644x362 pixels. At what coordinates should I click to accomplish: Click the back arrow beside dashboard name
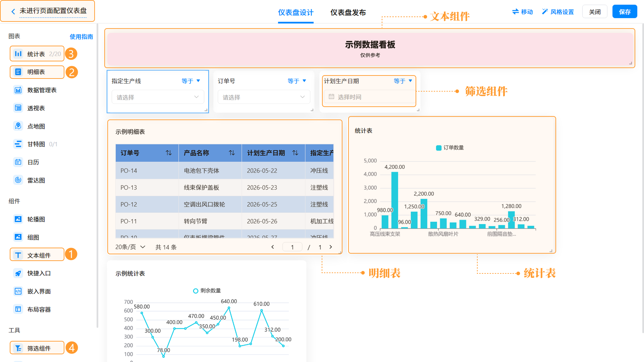tap(13, 11)
